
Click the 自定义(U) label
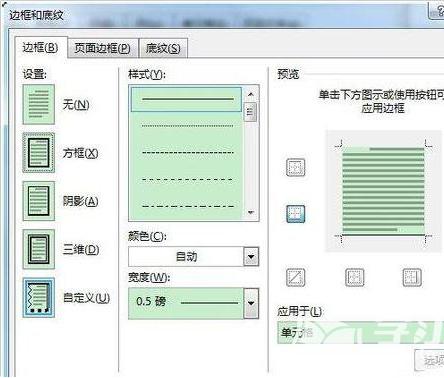(x=86, y=298)
